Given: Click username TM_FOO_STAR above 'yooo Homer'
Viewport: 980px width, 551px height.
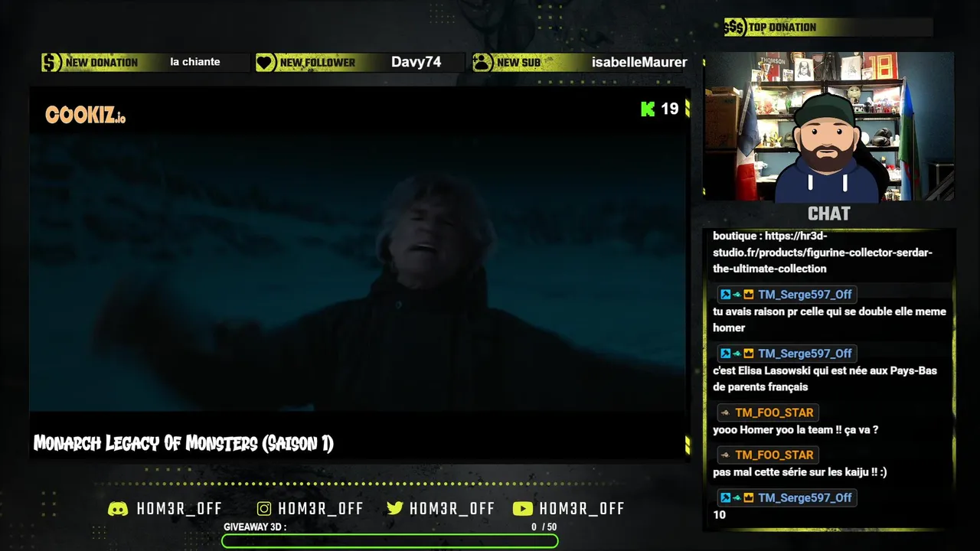Looking at the screenshot, I should [774, 412].
